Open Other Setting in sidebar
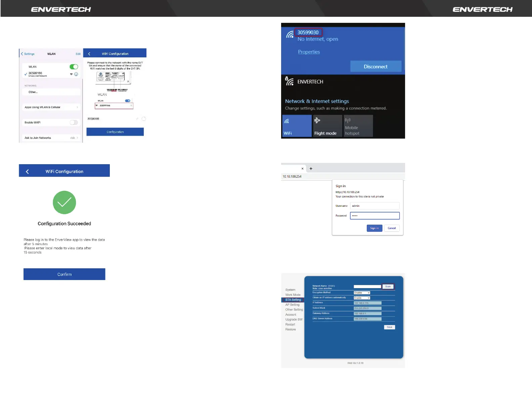532x411 pixels. click(294, 310)
